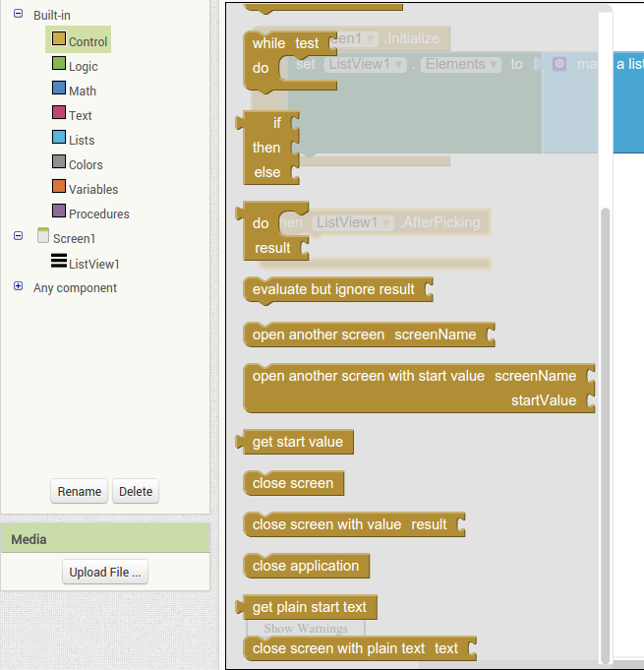
Task: Collapse the Screen1 tree node
Action: [18, 237]
